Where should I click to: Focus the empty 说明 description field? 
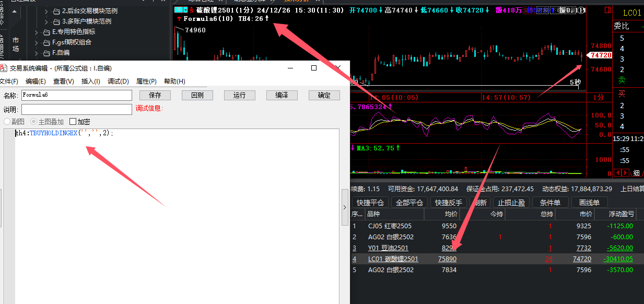(77, 109)
